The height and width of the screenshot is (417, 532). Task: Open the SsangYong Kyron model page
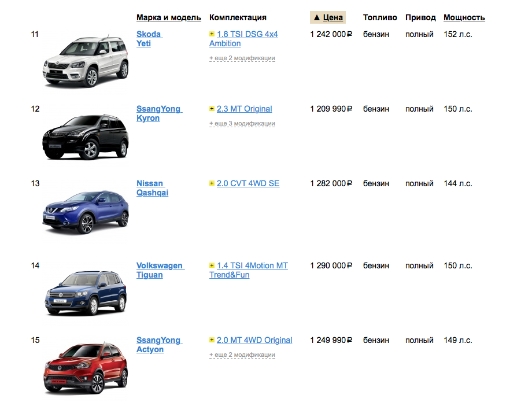(x=158, y=113)
